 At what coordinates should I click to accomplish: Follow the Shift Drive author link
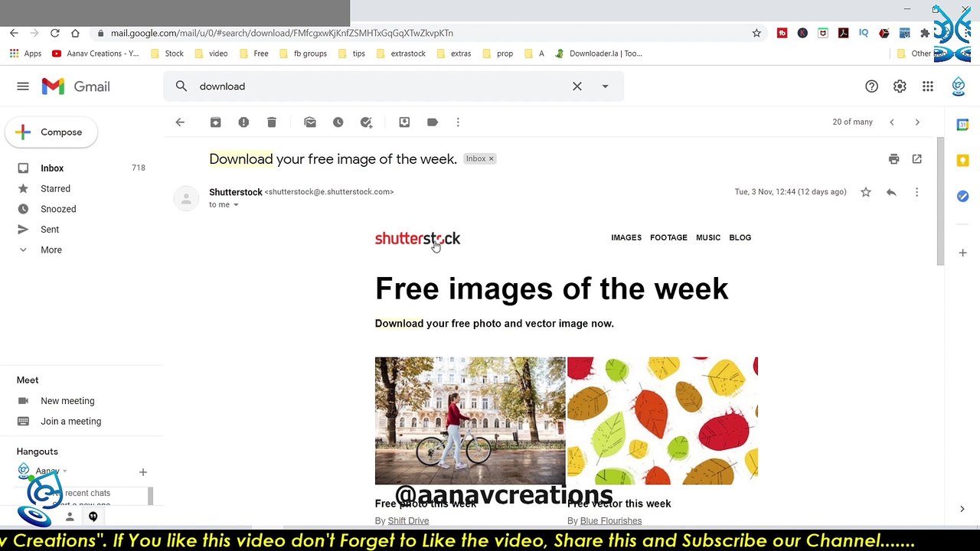(408, 521)
